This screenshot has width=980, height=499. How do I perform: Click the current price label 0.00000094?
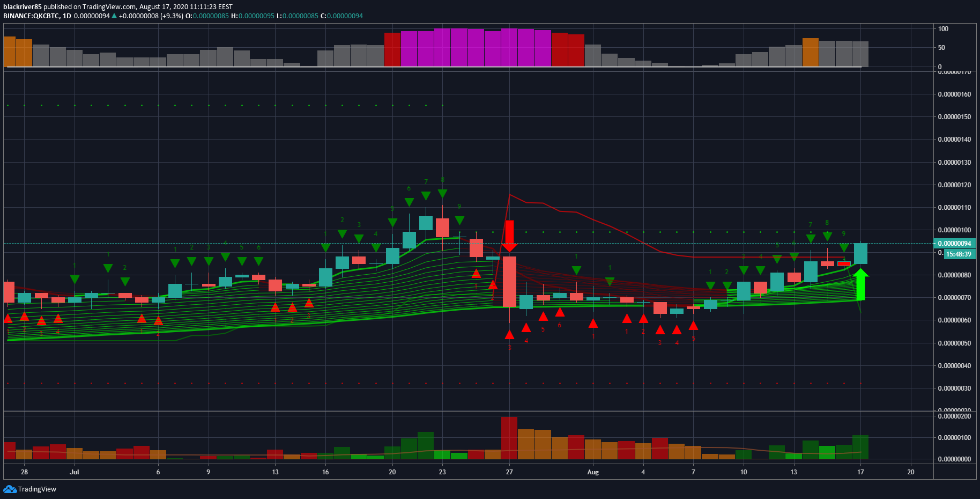tap(953, 243)
